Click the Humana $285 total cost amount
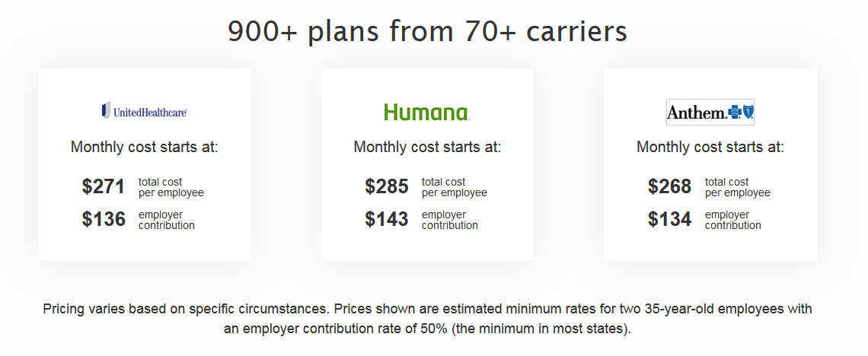868x356 pixels. tap(386, 187)
